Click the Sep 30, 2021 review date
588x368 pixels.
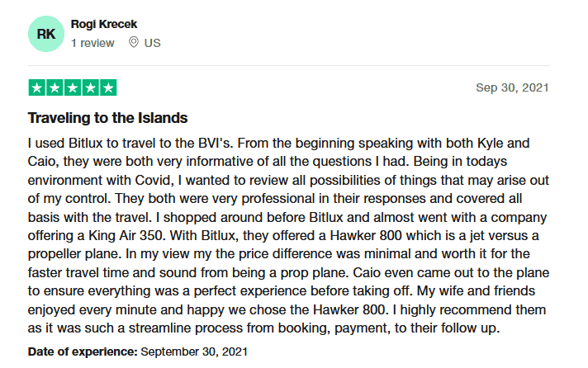pyautogui.click(x=512, y=87)
